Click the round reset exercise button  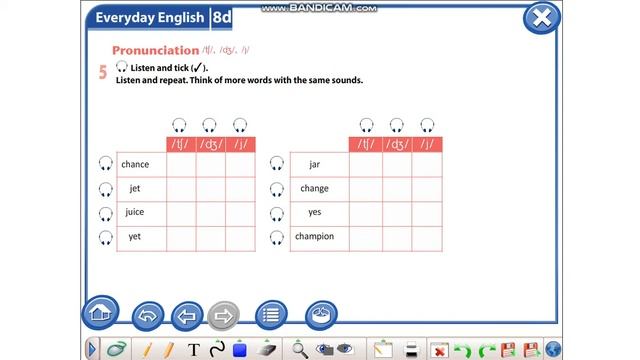pyautogui.click(x=321, y=315)
